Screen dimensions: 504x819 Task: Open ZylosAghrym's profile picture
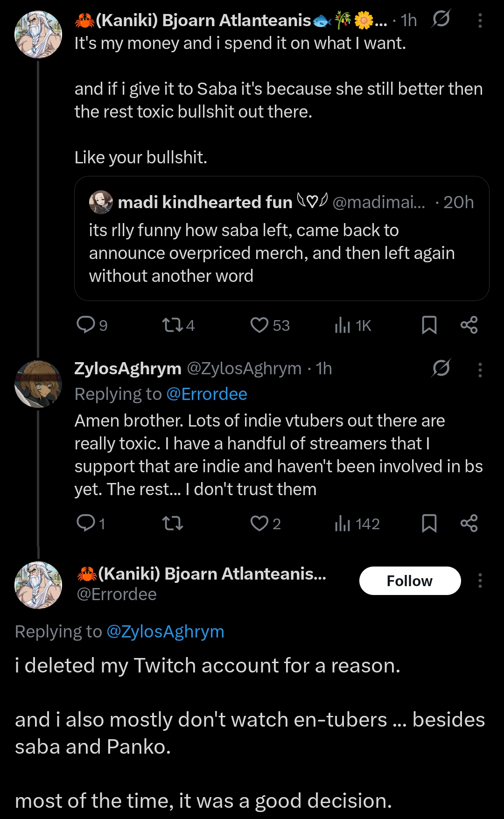point(38,384)
